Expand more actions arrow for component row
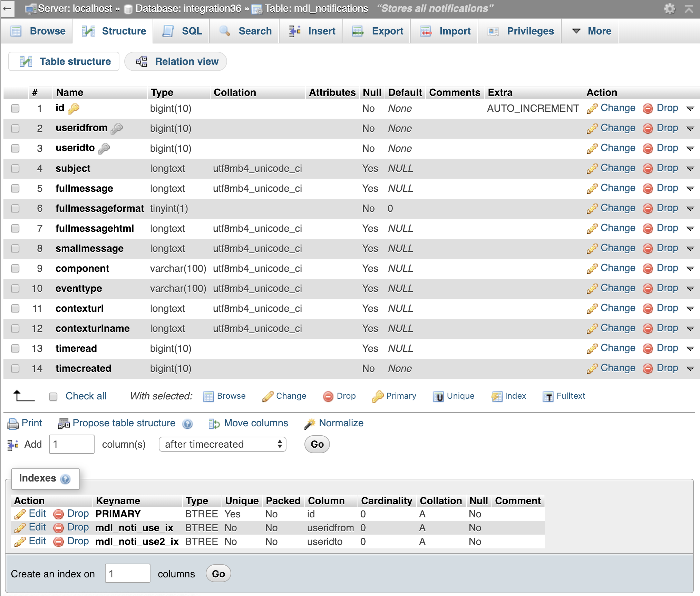Image resolution: width=700 pixels, height=596 pixels. (x=690, y=268)
